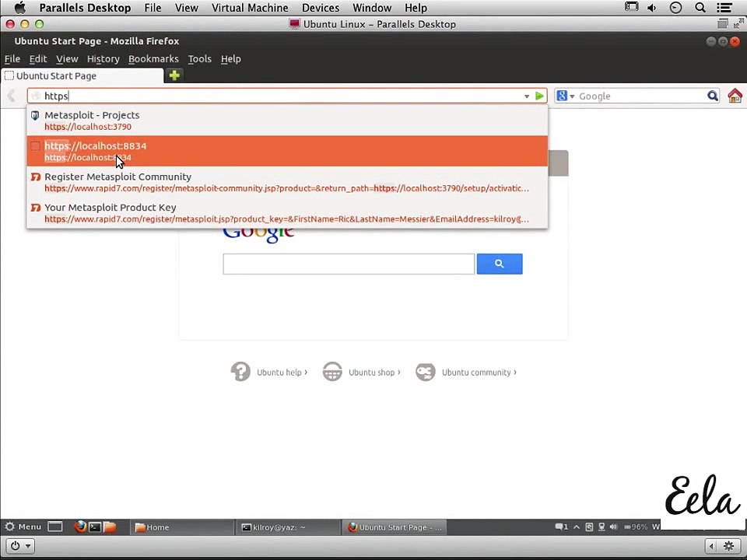Click Time Machine icon in menu bar

(x=675, y=7)
